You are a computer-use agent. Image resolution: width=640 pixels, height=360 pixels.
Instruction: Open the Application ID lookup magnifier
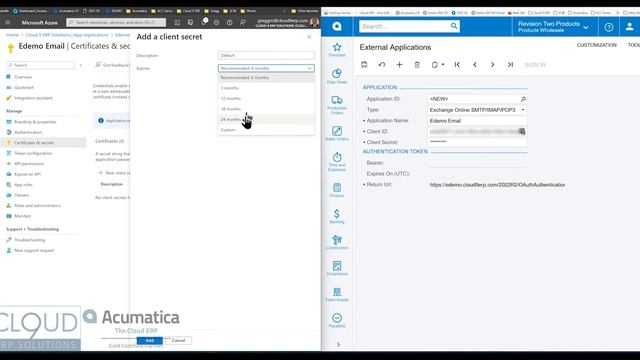[x=523, y=99]
